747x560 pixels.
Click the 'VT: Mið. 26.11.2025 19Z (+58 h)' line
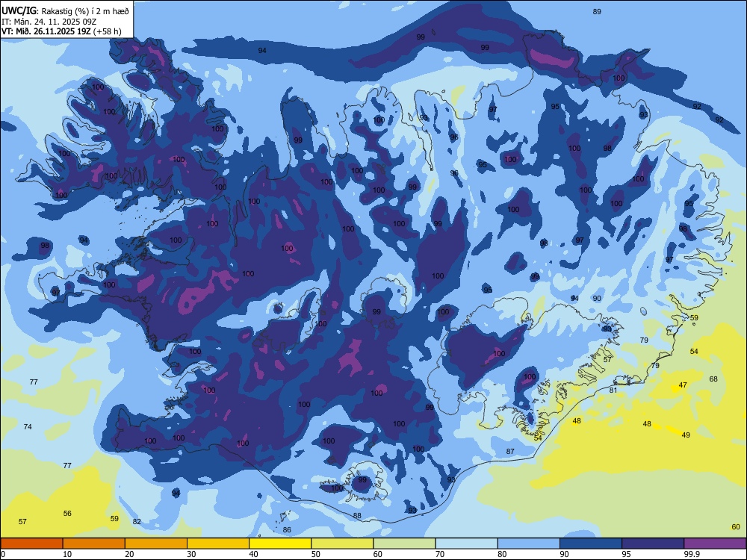(61, 31)
